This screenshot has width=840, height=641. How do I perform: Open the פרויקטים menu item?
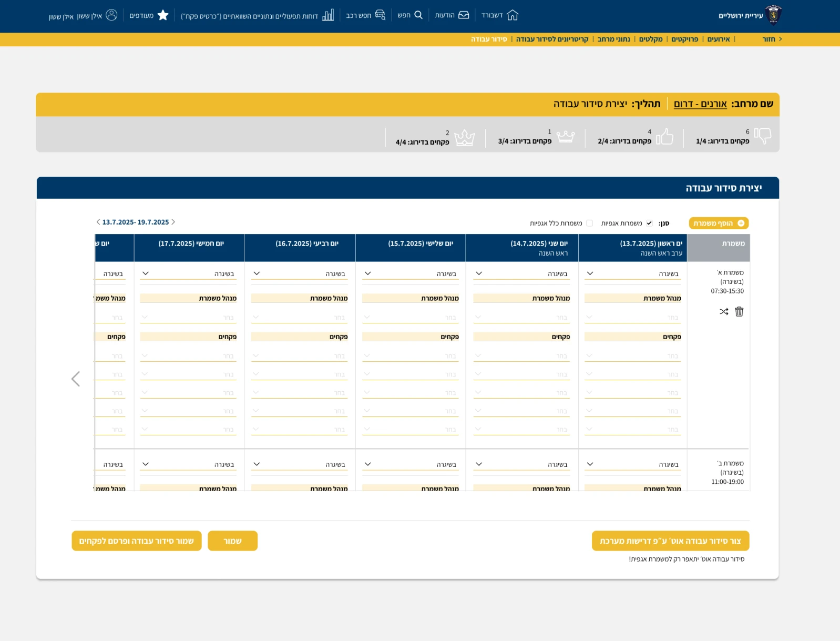[684, 39]
